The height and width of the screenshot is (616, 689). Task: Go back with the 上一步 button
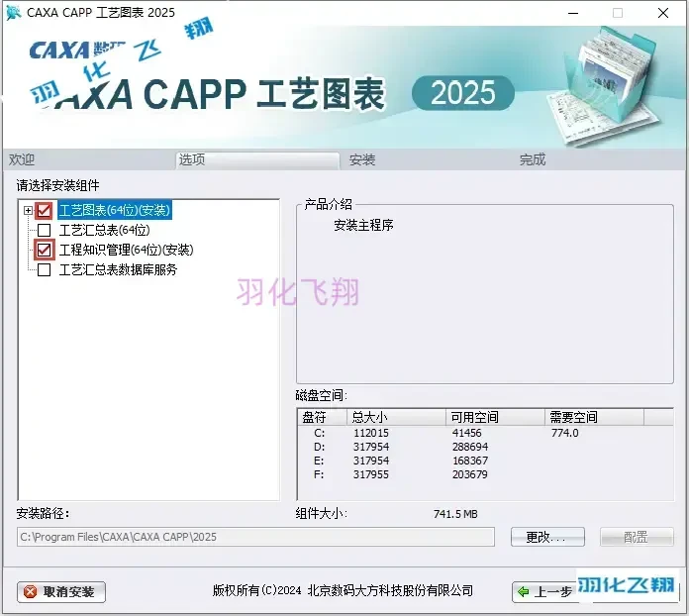pyautogui.click(x=545, y=592)
